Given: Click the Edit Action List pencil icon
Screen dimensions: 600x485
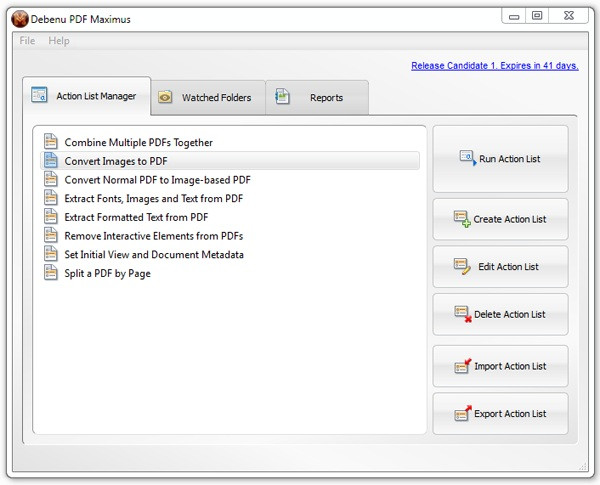Looking at the screenshot, I should [462, 266].
